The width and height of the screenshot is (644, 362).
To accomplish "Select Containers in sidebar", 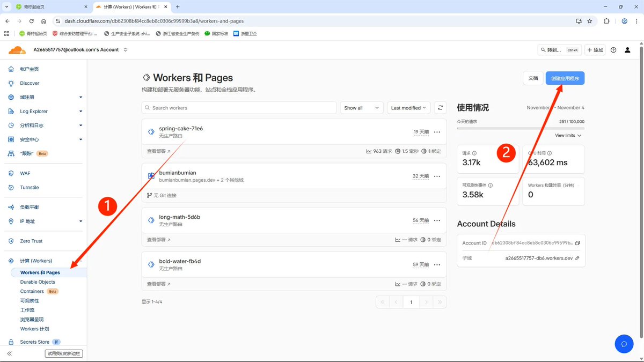I will [32, 291].
